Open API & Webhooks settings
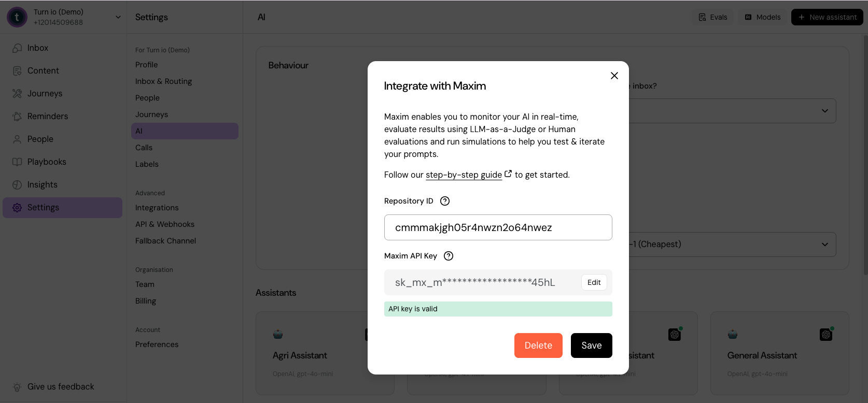 coord(165,224)
